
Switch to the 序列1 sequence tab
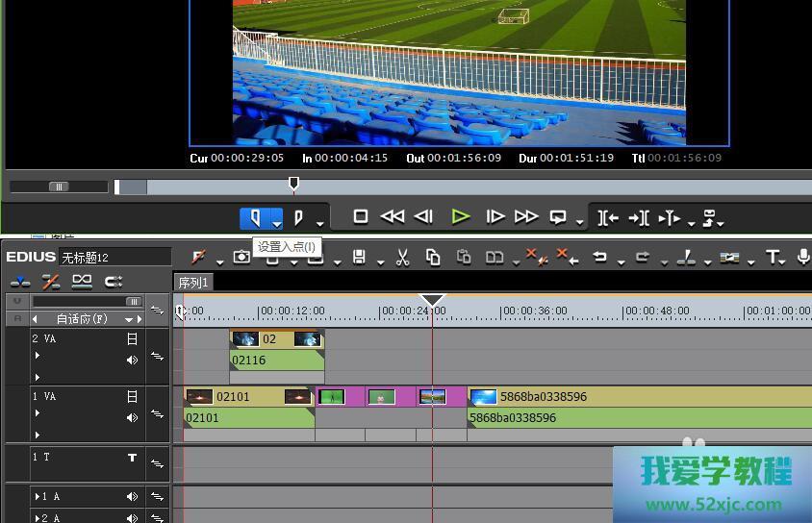[x=193, y=283]
